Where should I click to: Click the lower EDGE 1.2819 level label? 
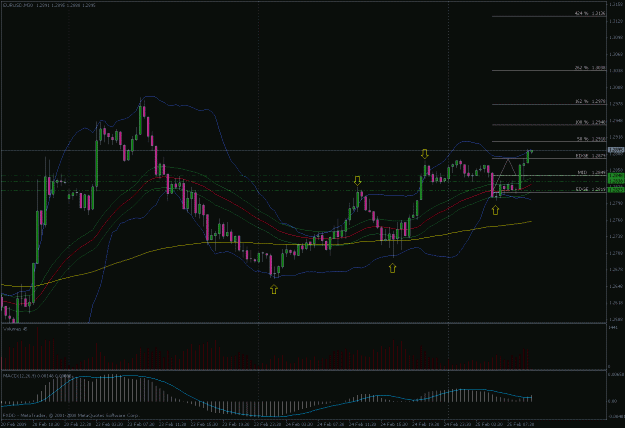591,189
